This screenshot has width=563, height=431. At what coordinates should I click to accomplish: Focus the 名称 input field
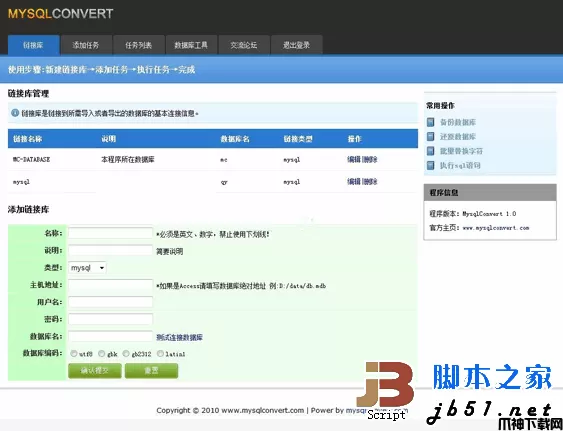pos(111,233)
